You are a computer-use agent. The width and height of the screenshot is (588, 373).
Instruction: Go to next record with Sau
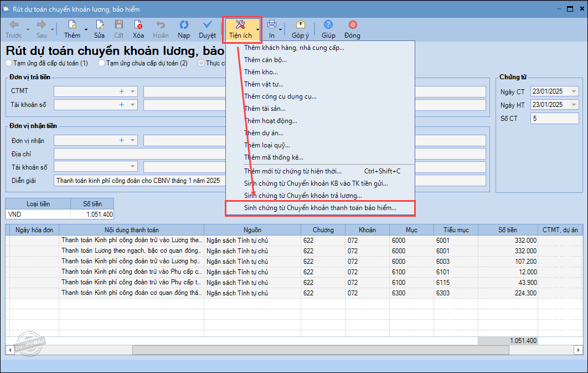(x=42, y=29)
